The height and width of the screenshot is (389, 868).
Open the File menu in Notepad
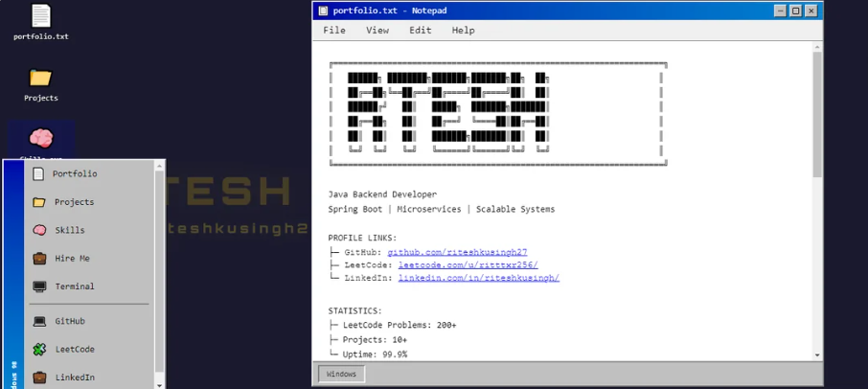[x=334, y=31]
